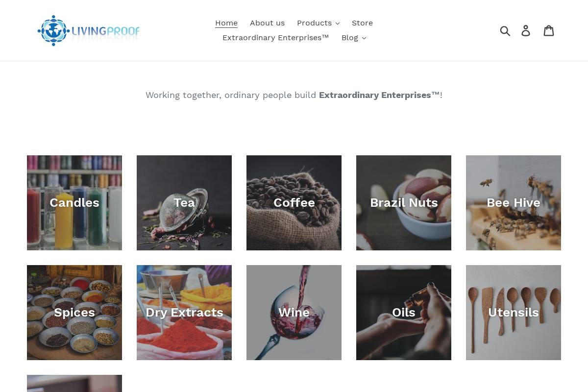Viewport: 588px width, 392px height.
Task: Open the Oils collection tile
Action: coord(404,313)
